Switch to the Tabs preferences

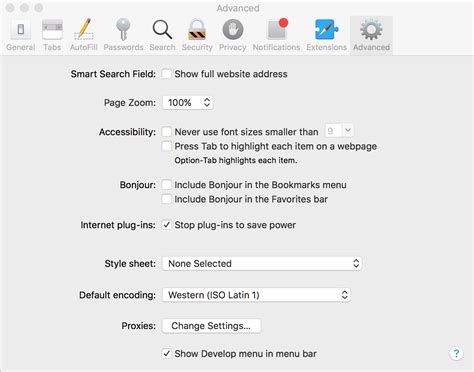[52, 35]
